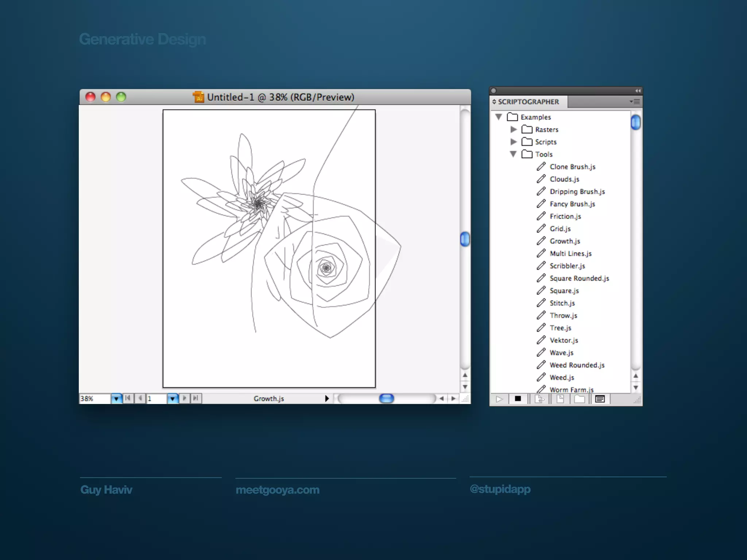Click the pencil icon beside Wave.js
This screenshot has width=747, height=560.
point(541,352)
